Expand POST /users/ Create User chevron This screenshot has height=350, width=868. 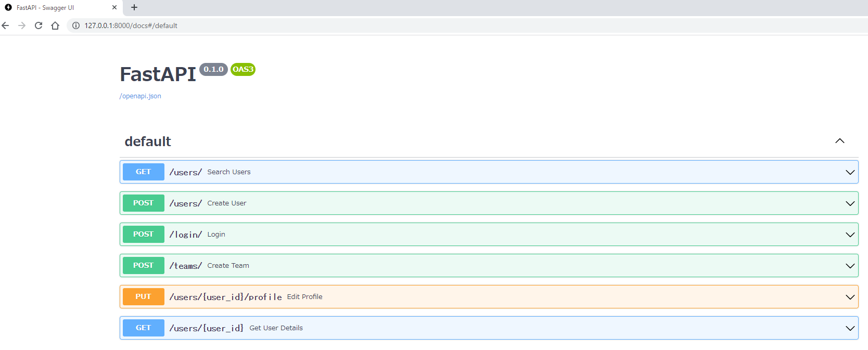(x=850, y=203)
